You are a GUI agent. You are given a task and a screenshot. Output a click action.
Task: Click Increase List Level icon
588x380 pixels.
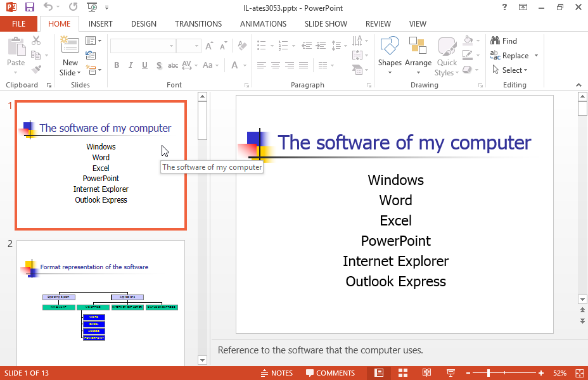tap(321, 46)
